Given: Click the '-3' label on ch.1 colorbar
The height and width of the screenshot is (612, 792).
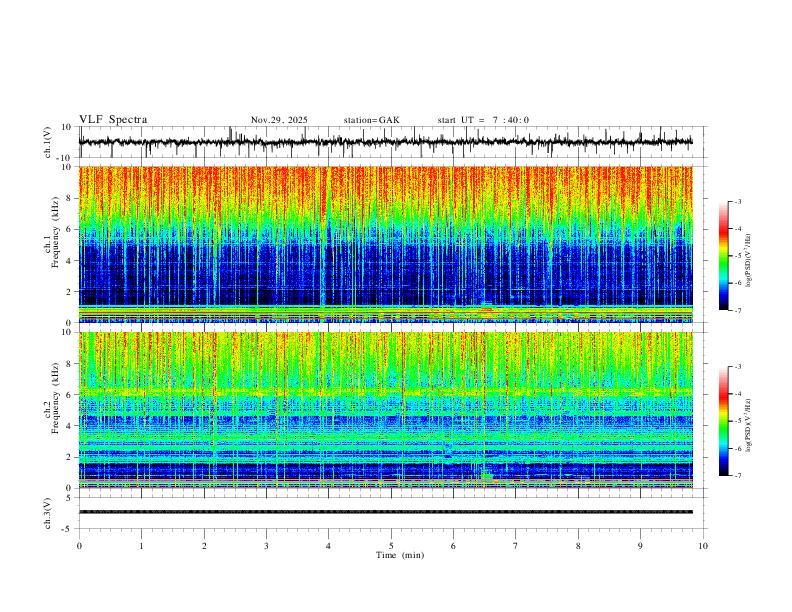Looking at the screenshot, I should (737, 201).
